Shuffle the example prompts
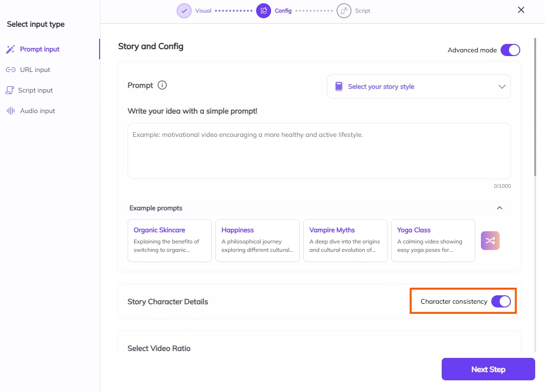Screen dimensions: 545x392 tap(490, 241)
